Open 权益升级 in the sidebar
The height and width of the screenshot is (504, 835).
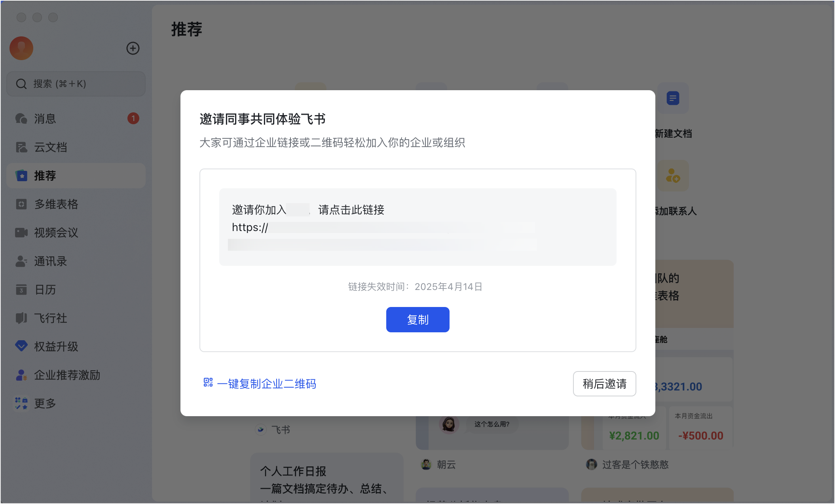point(76,347)
